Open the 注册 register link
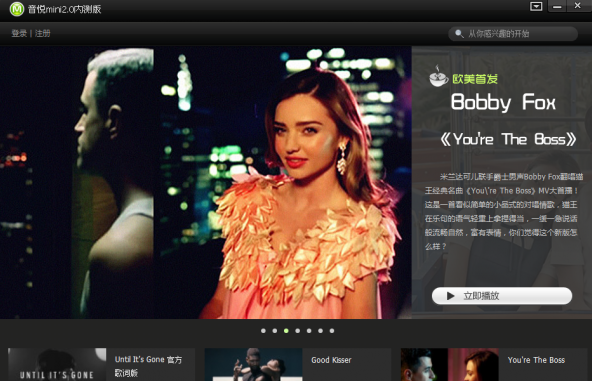The image size is (592, 381). click(43, 33)
